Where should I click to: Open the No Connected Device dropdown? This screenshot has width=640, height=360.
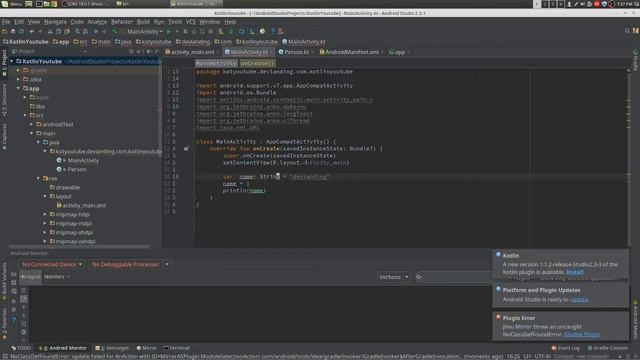[x=51, y=264]
